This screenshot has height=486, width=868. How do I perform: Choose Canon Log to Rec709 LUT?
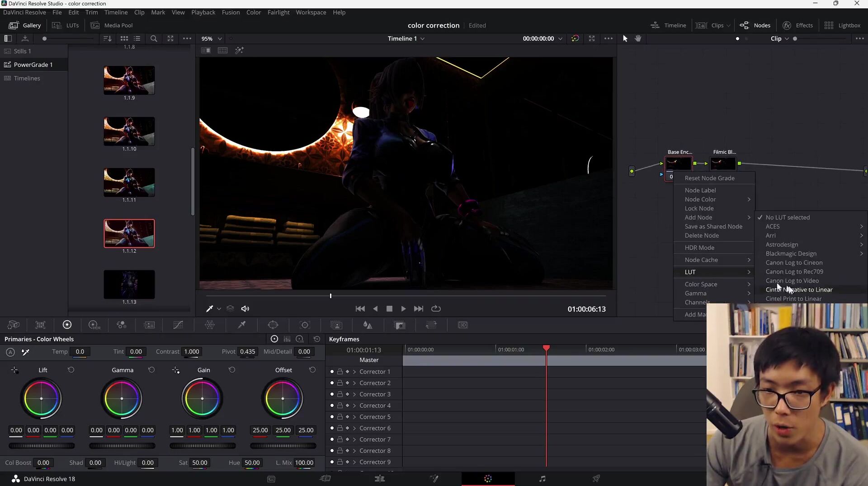(x=794, y=271)
